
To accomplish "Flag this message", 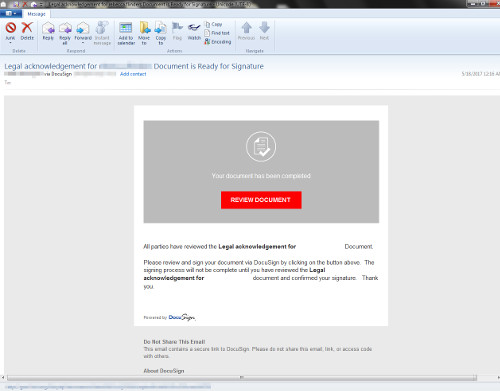I will [x=177, y=31].
